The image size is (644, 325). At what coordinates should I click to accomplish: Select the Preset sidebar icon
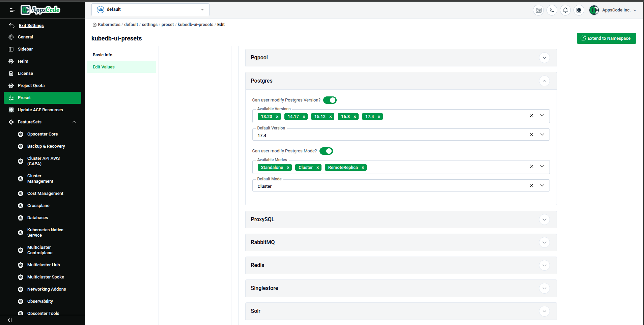click(x=11, y=97)
